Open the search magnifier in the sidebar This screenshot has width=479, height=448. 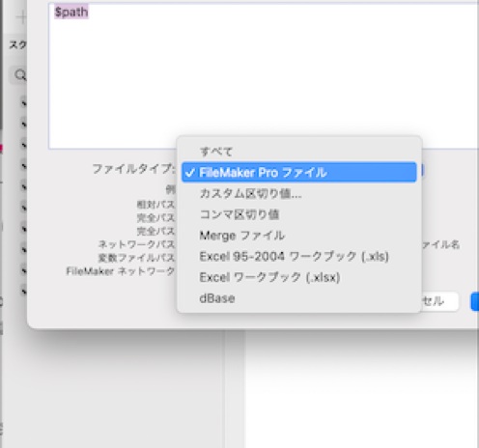[x=20, y=75]
